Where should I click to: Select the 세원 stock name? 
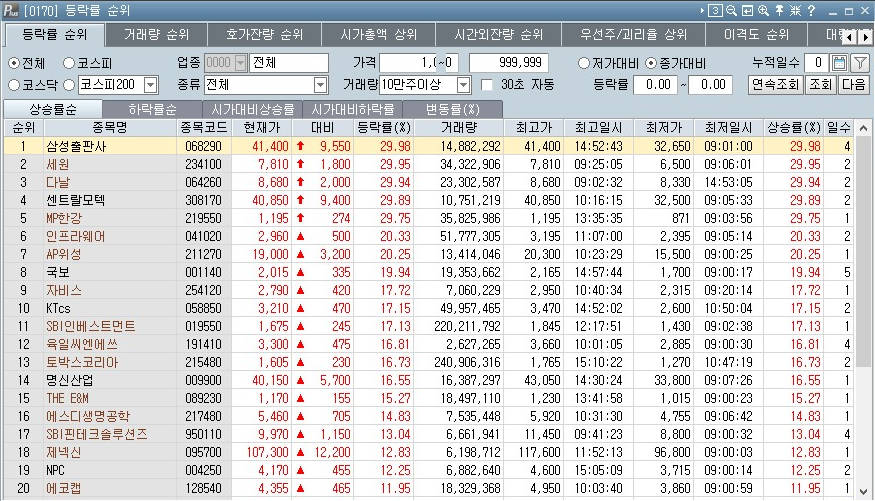(x=58, y=165)
